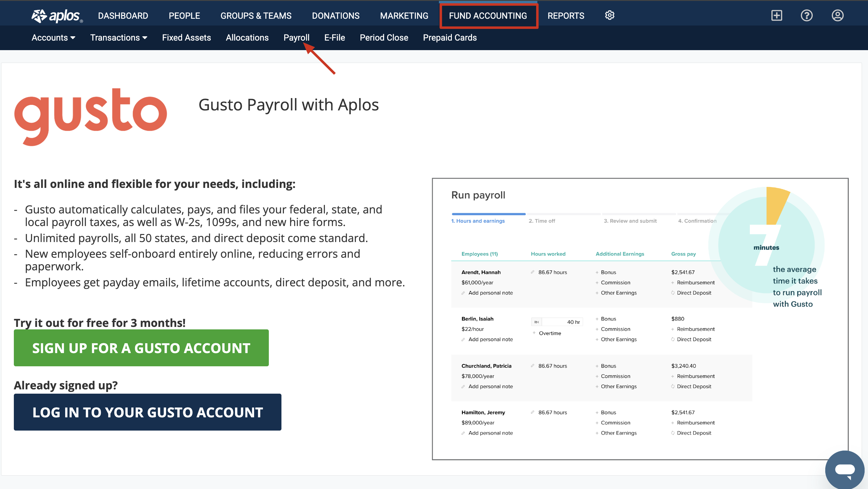Click Sign Up for a Gusto Account
The width and height of the screenshot is (868, 489).
pyautogui.click(x=141, y=348)
